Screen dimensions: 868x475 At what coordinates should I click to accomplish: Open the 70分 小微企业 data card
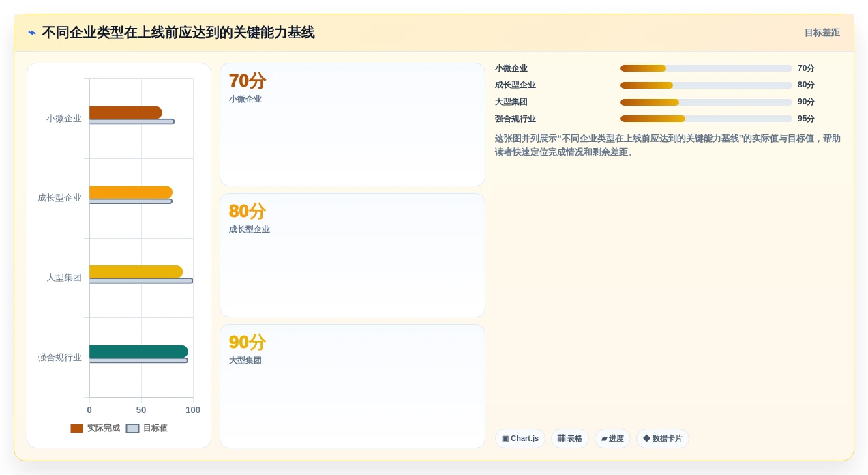click(352, 124)
